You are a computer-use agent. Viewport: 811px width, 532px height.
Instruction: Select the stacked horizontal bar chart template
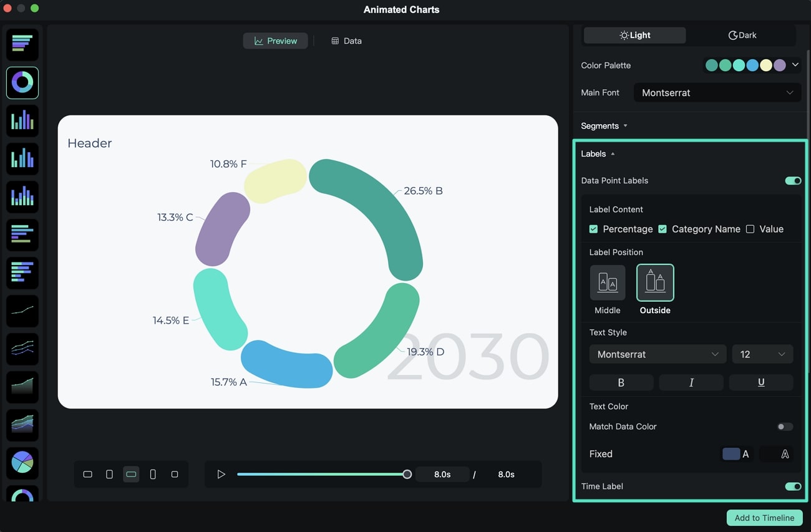pyautogui.click(x=22, y=273)
